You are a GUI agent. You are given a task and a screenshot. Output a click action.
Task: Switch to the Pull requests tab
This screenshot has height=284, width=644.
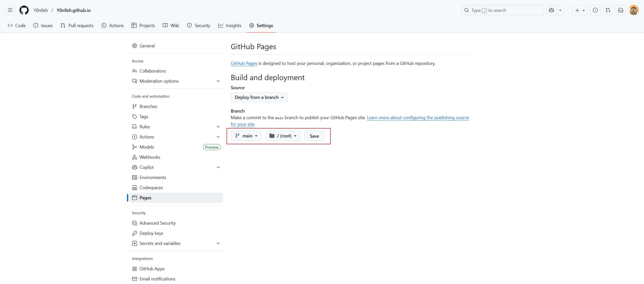(x=77, y=25)
